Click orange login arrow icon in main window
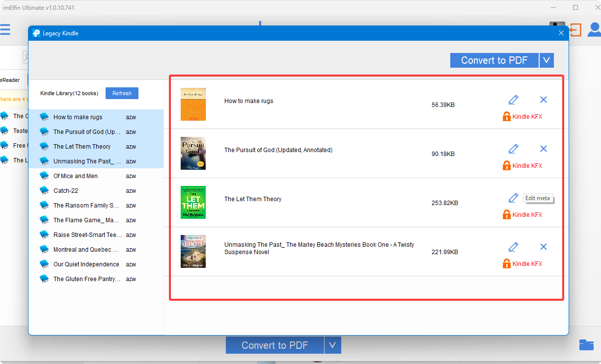601x364 pixels. point(575,29)
